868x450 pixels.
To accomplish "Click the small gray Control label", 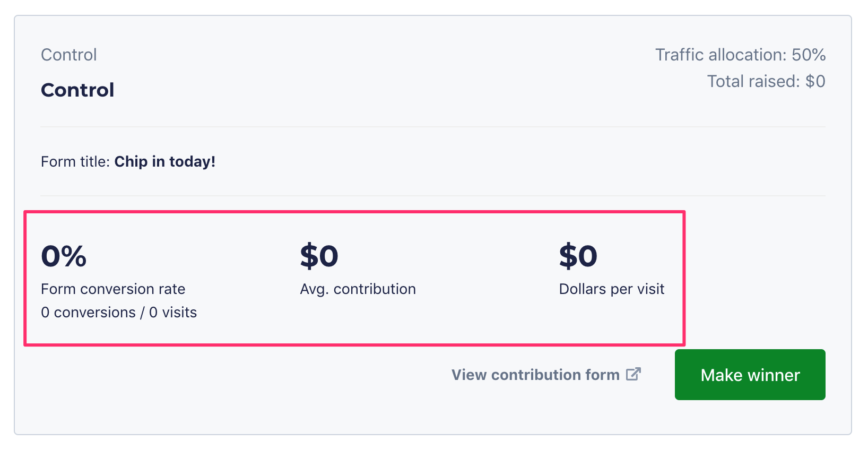I will click(x=68, y=55).
